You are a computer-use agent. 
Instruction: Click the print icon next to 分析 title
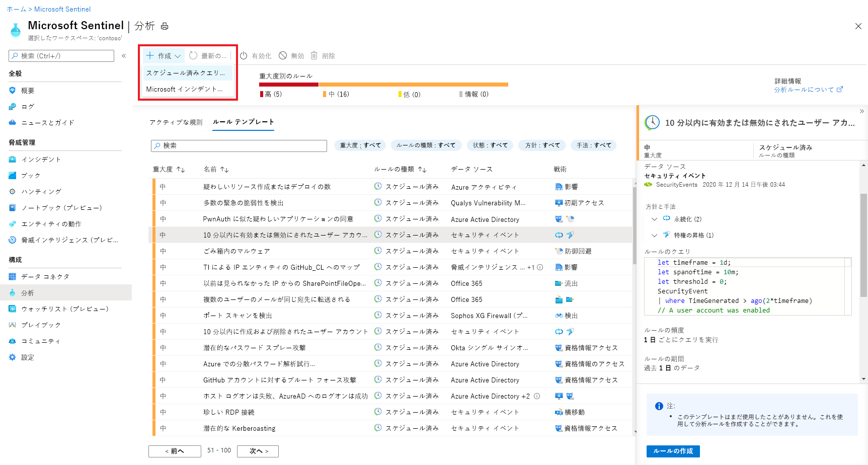[165, 26]
